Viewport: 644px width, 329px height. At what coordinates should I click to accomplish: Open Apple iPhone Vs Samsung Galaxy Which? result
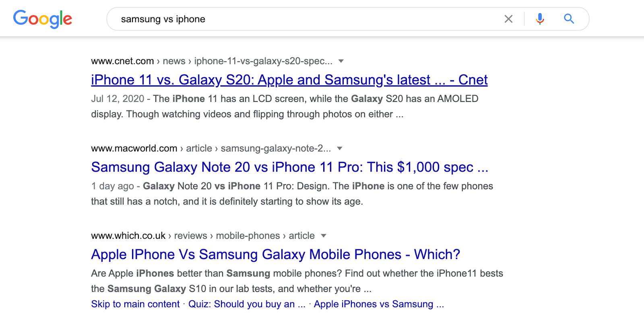(275, 255)
